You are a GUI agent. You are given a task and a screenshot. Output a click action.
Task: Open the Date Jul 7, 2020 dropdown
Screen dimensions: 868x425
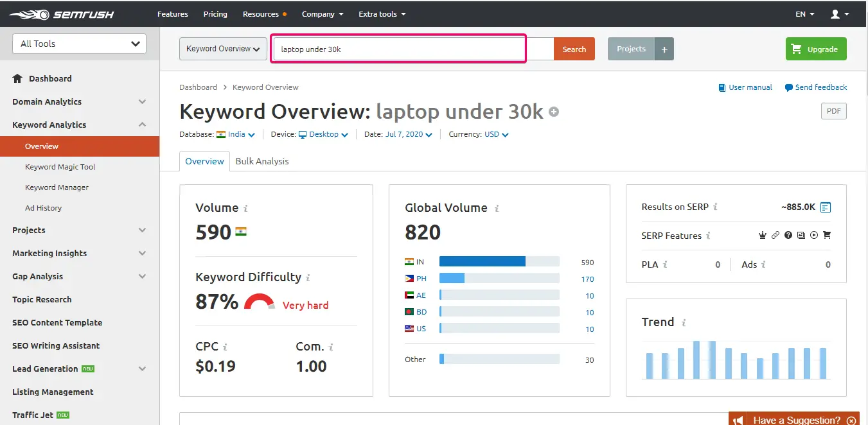click(409, 134)
